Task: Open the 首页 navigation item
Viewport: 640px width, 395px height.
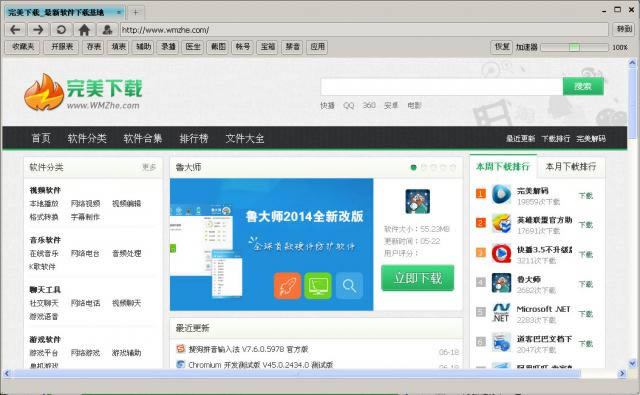Action: [x=41, y=138]
